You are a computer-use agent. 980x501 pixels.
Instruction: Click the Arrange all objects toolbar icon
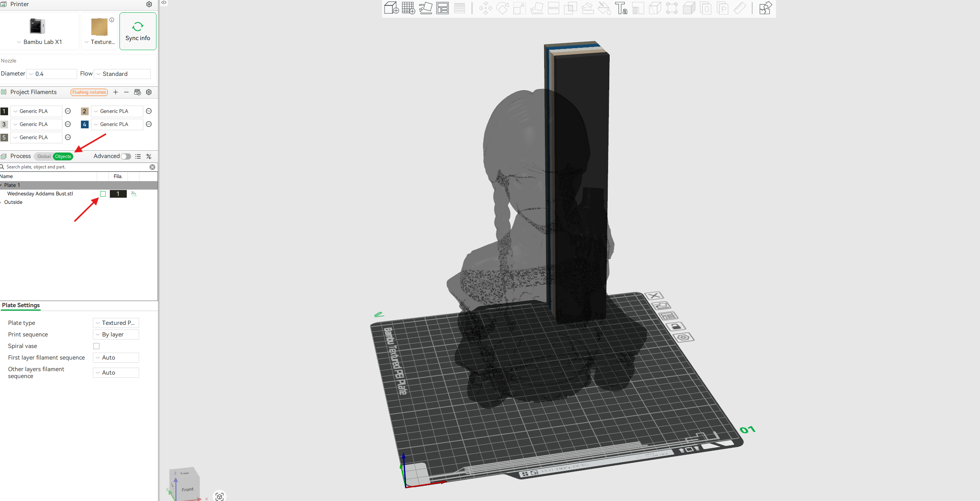tap(442, 8)
